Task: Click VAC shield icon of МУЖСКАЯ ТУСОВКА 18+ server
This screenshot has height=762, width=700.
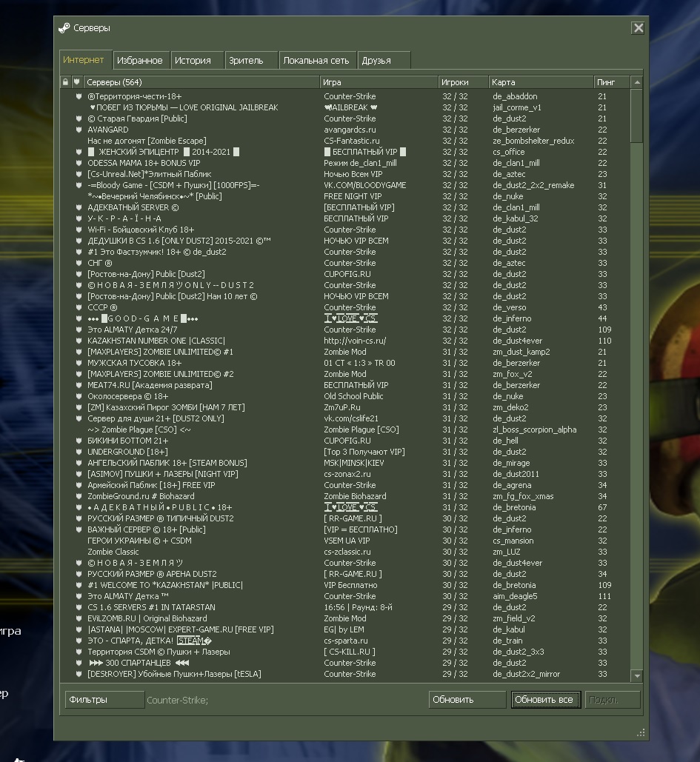Action: click(x=79, y=363)
